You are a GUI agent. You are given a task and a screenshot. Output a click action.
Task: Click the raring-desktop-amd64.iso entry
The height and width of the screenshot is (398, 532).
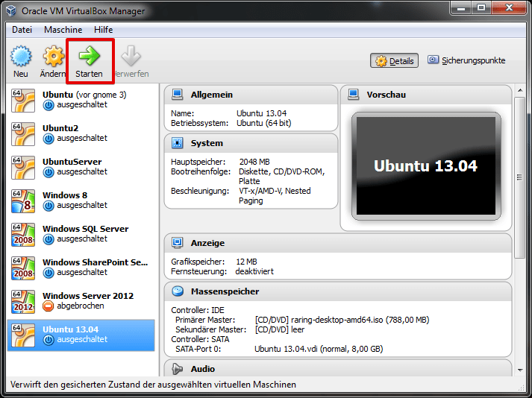[x=342, y=320]
